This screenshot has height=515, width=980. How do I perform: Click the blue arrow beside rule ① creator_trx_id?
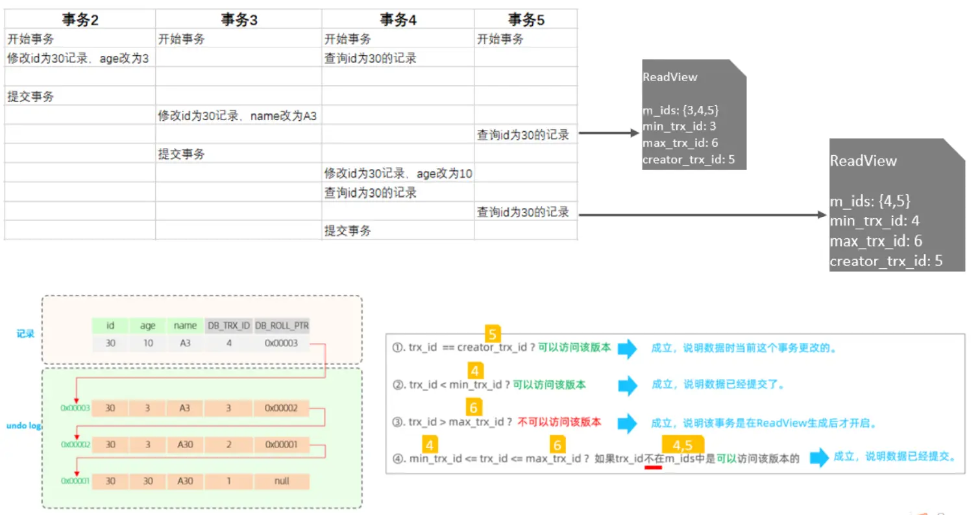coord(627,348)
